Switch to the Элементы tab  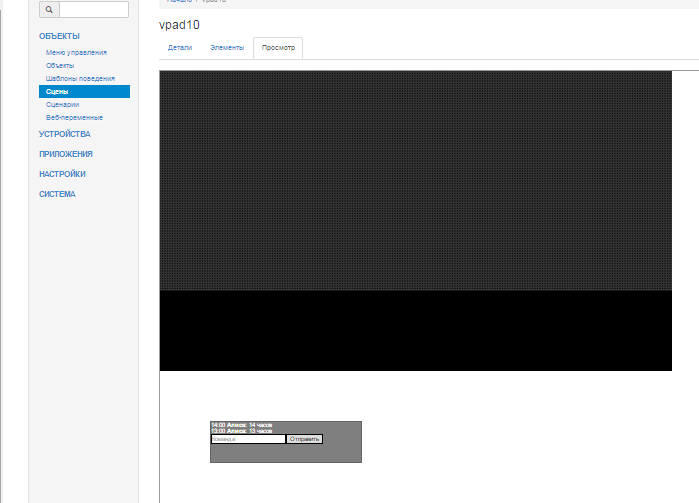(x=227, y=48)
